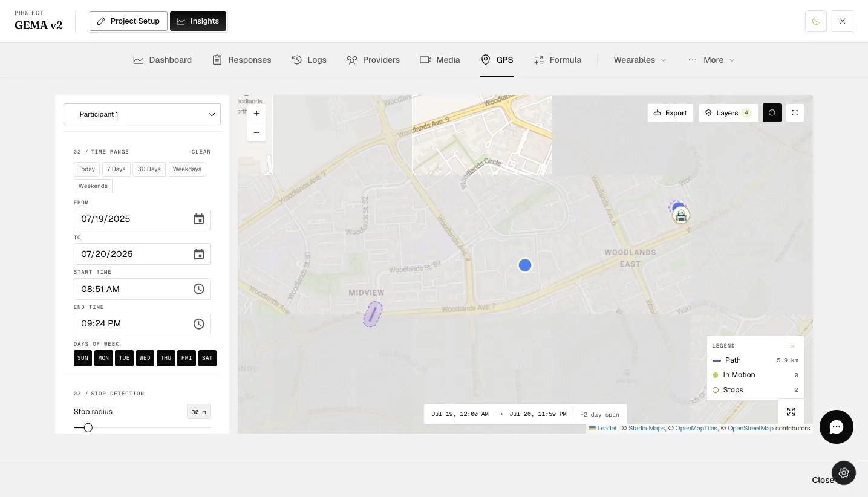Open Project Setup

128,21
